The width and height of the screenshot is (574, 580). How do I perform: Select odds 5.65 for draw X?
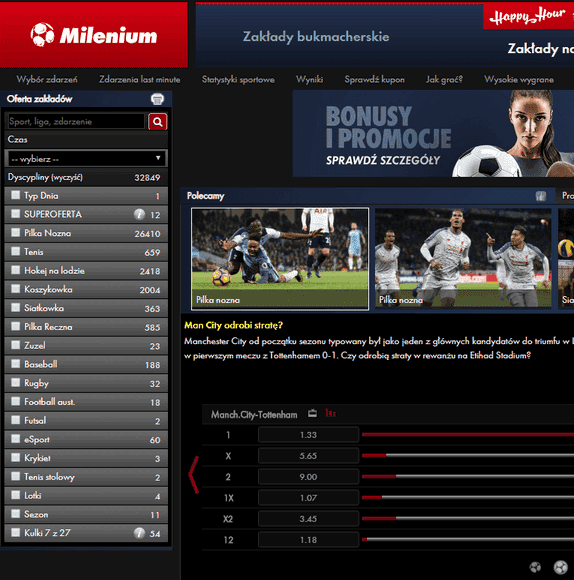[x=308, y=456]
